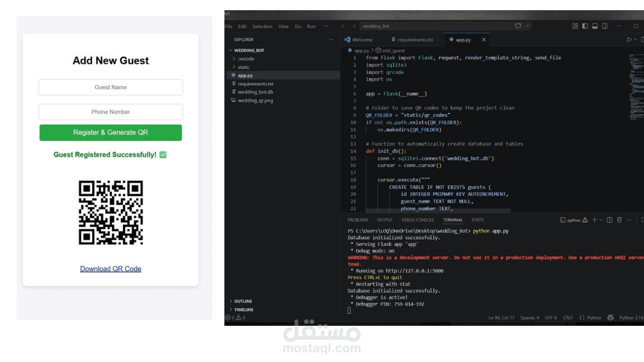This screenshot has height=362, width=644.
Task: Click the Python 3.14 interpreter selector
Action: pos(631,318)
